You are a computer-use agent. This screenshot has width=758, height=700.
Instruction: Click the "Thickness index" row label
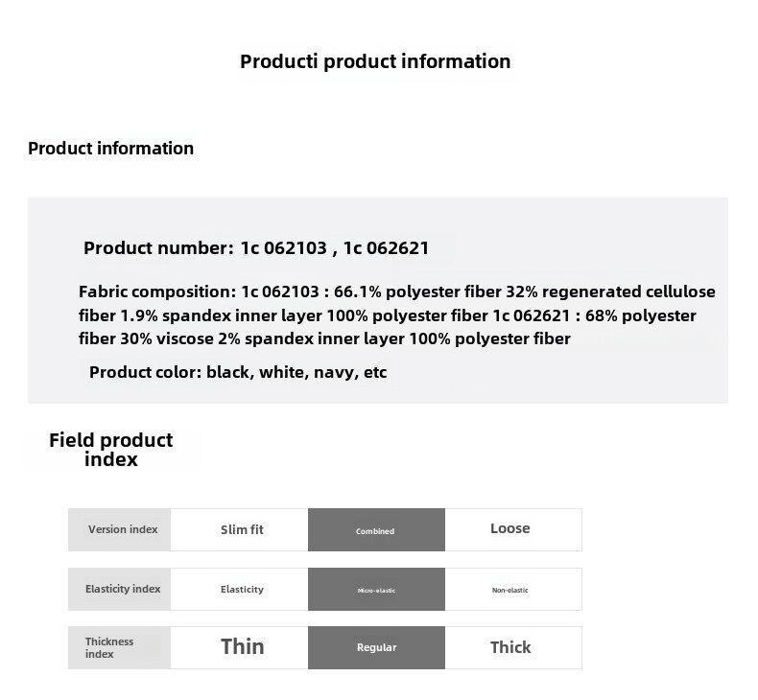coord(109,648)
